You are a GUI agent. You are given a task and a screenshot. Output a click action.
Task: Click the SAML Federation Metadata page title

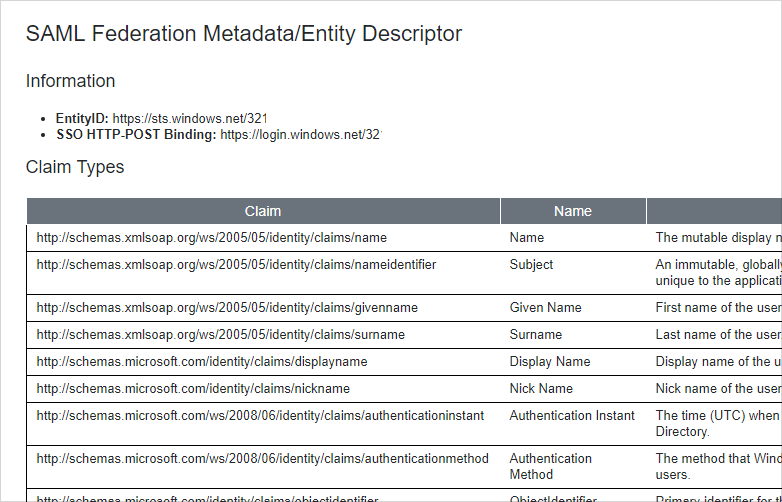coord(244,34)
